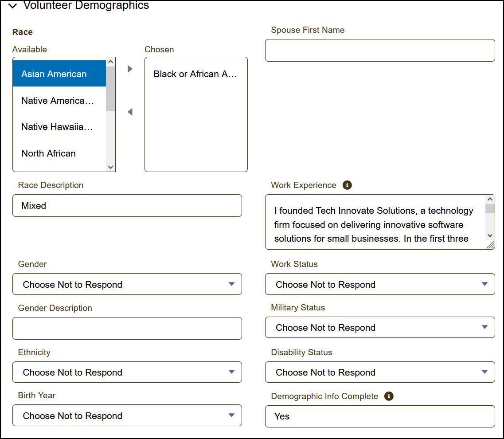This screenshot has width=504, height=439.
Task: Click the Demographic Info Complete info icon
Action: (x=389, y=396)
